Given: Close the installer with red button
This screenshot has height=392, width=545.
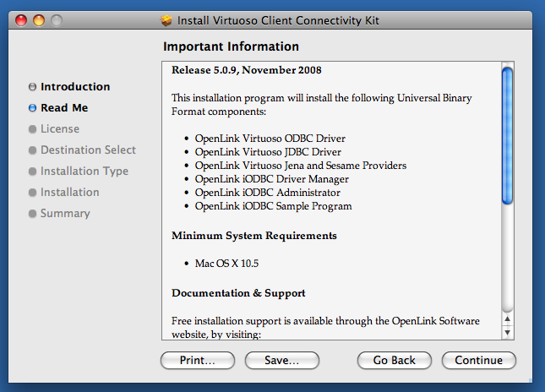Looking at the screenshot, I should point(21,20).
